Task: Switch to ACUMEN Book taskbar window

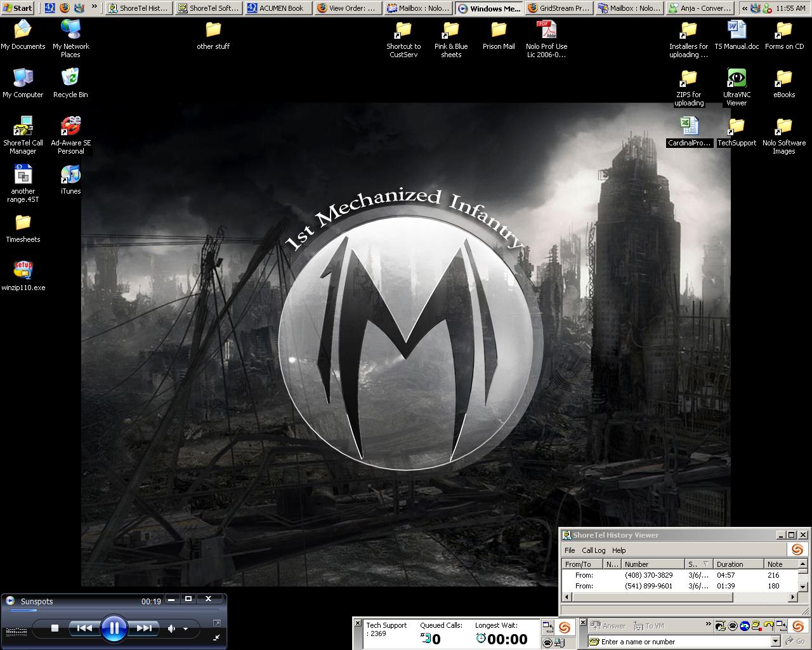Action: (x=277, y=8)
